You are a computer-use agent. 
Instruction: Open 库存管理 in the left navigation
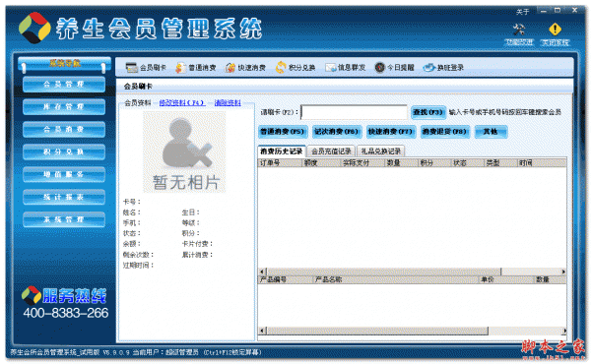click(64, 107)
